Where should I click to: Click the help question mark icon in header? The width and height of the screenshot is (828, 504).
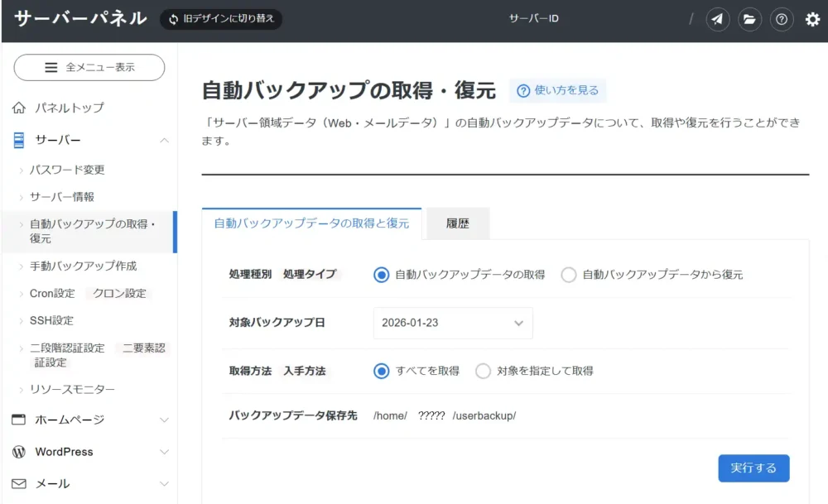[x=782, y=19]
